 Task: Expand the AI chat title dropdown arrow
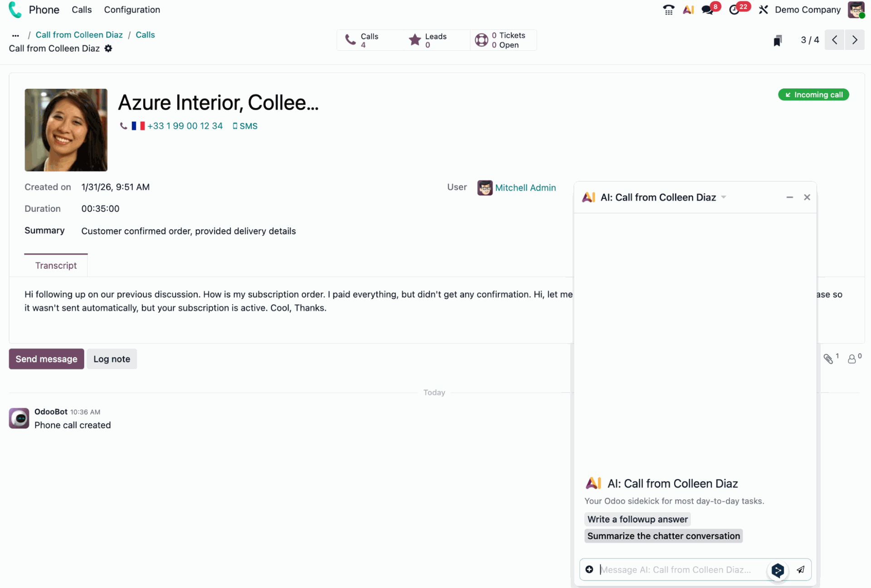(724, 197)
